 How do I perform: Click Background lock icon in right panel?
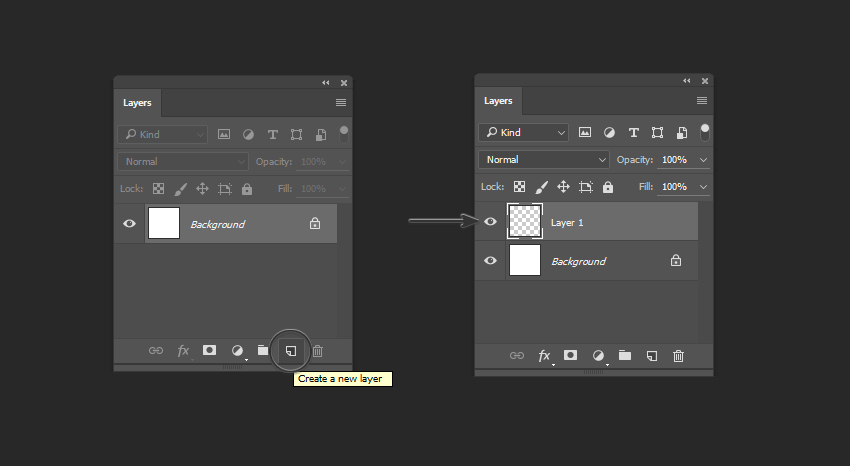(675, 261)
